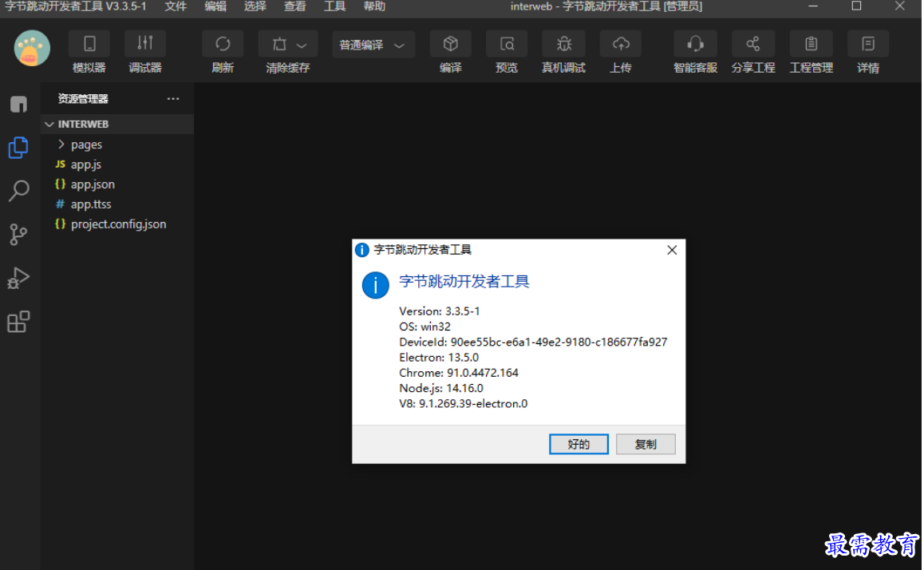Minimize the developer tools window

(x=813, y=6)
